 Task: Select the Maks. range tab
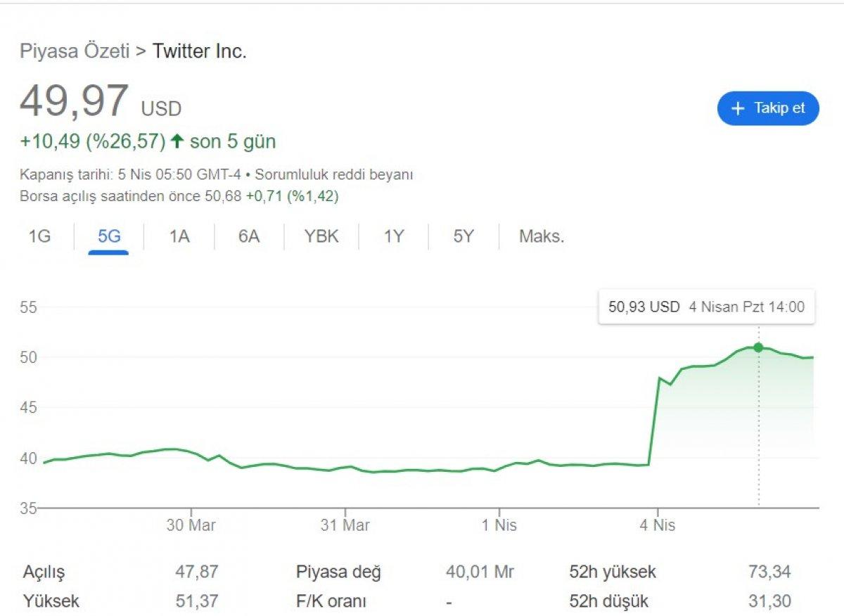tap(542, 236)
